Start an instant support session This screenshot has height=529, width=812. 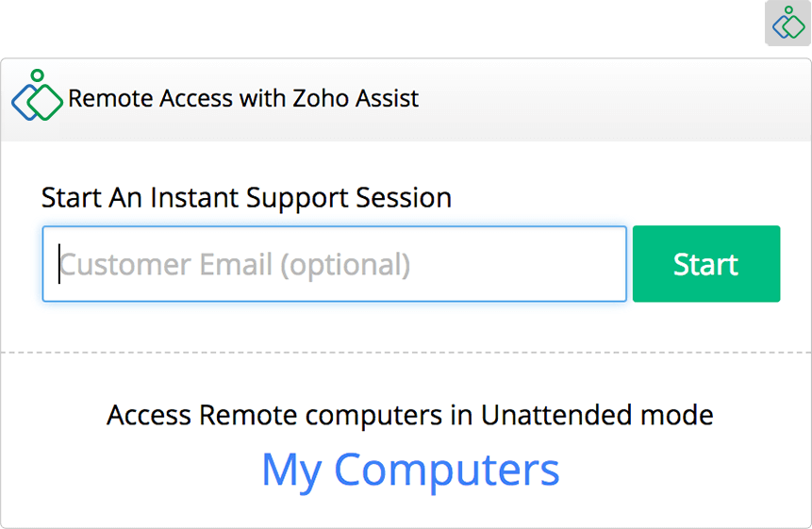tap(705, 264)
